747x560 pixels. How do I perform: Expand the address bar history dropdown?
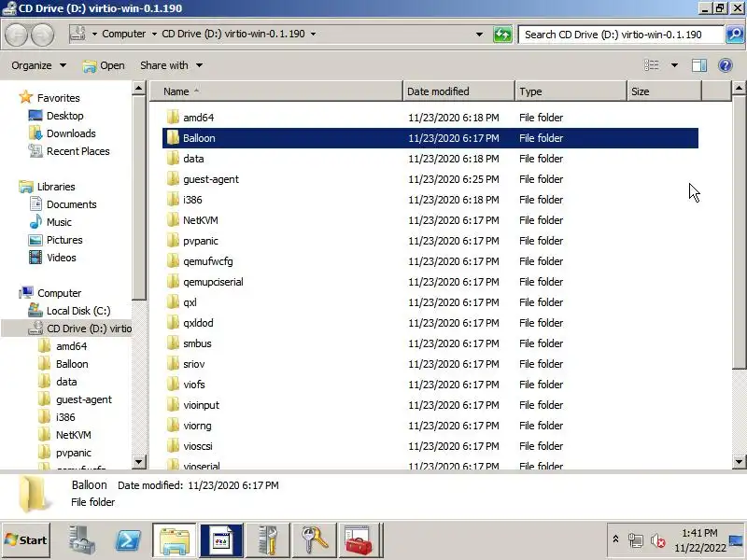pos(479,35)
